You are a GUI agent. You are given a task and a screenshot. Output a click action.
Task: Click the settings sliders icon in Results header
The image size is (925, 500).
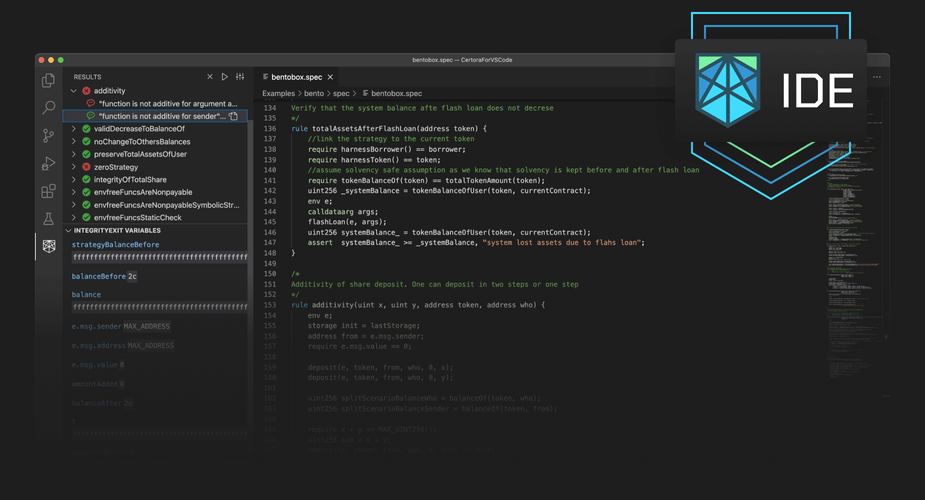(240, 77)
